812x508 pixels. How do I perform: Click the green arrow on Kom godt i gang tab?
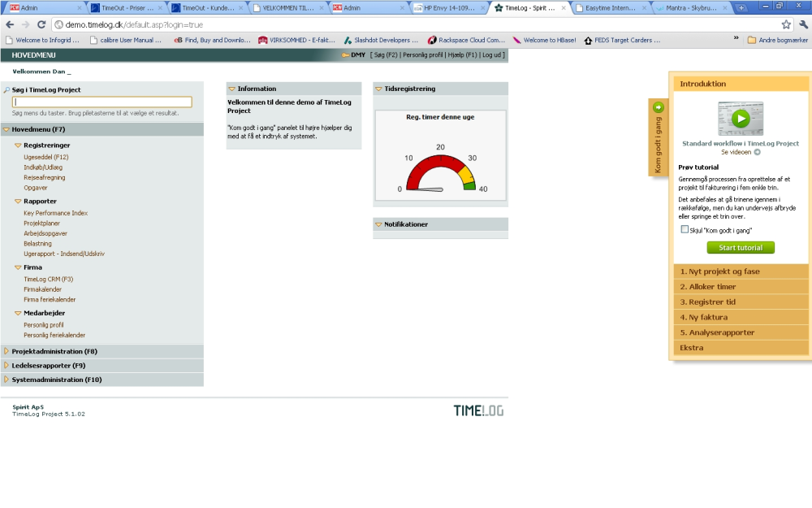coord(659,107)
